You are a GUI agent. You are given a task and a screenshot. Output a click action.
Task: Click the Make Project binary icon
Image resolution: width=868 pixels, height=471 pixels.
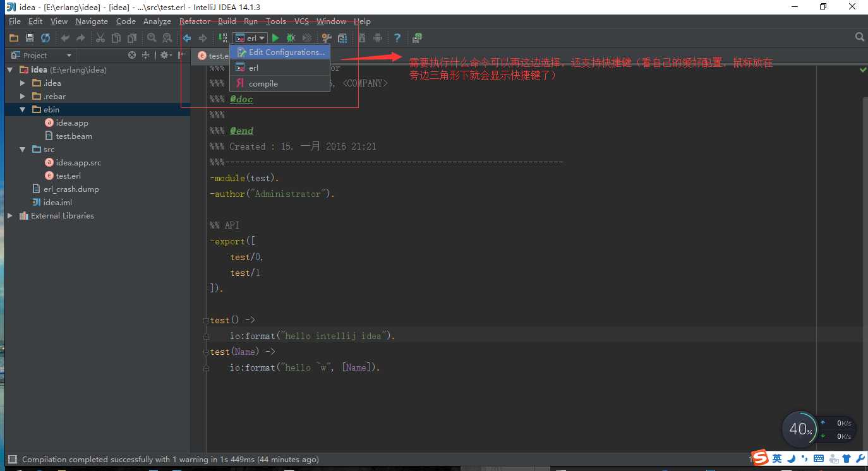click(x=222, y=39)
